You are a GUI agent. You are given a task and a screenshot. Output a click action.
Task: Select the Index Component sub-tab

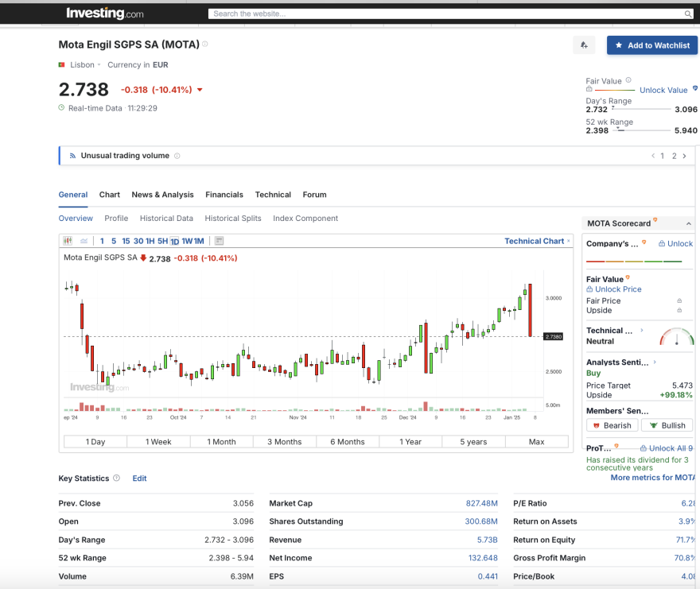(305, 219)
